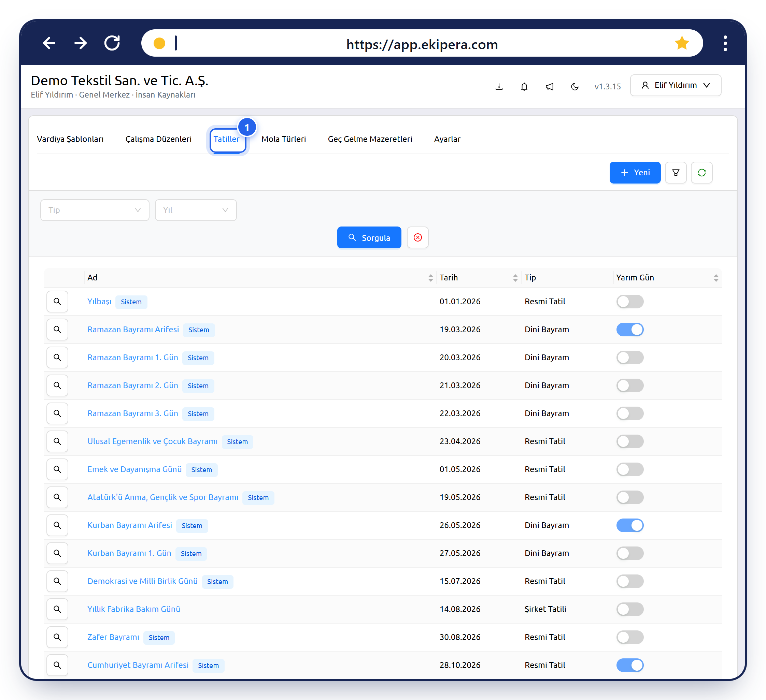Toggle Yarım Gün for Yıllık Fabrika Bakım Günü
Screen dimensions: 766x700
click(x=629, y=609)
